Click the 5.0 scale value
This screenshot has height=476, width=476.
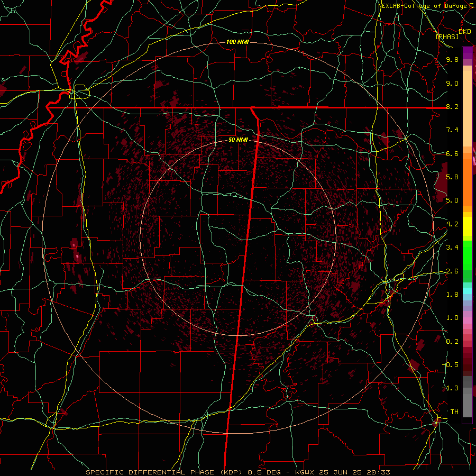tap(452, 200)
